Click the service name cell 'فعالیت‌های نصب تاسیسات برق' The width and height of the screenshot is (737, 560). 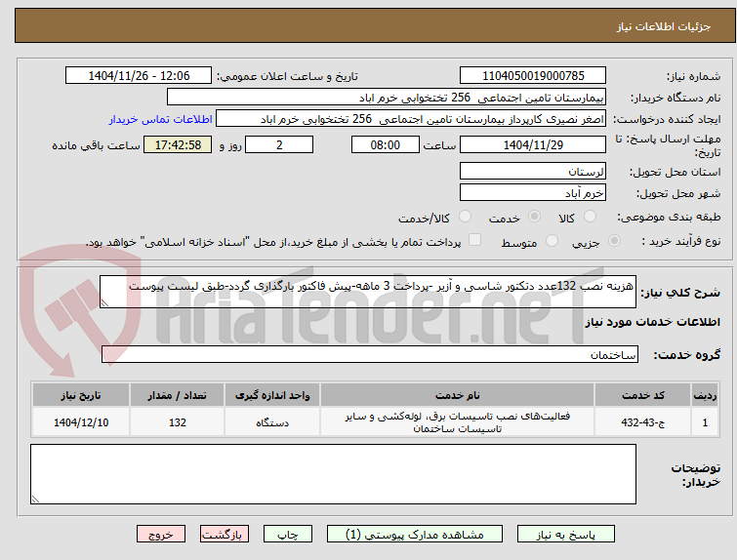coord(458,422)
